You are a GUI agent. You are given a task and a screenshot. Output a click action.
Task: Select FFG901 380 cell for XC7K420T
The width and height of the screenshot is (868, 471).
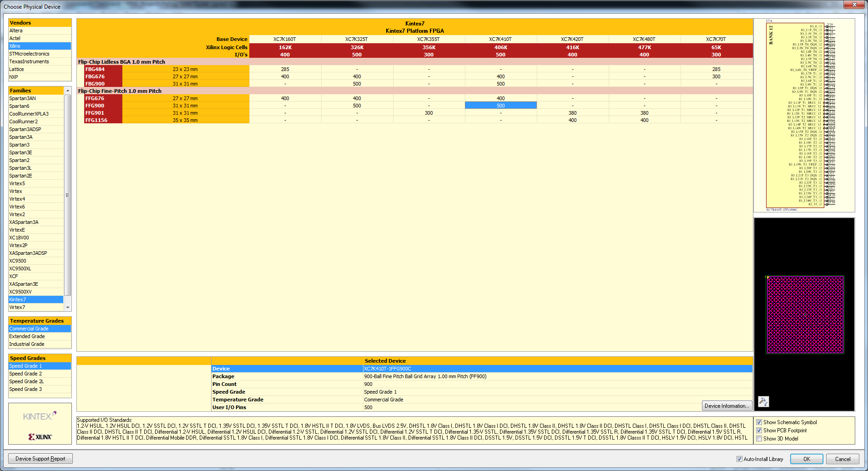pyautogui.click(x=572, y=113)
